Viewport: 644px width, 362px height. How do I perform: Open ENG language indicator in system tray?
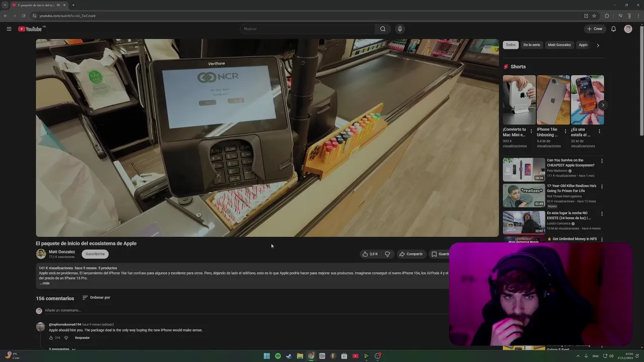(x=596, y=356)
